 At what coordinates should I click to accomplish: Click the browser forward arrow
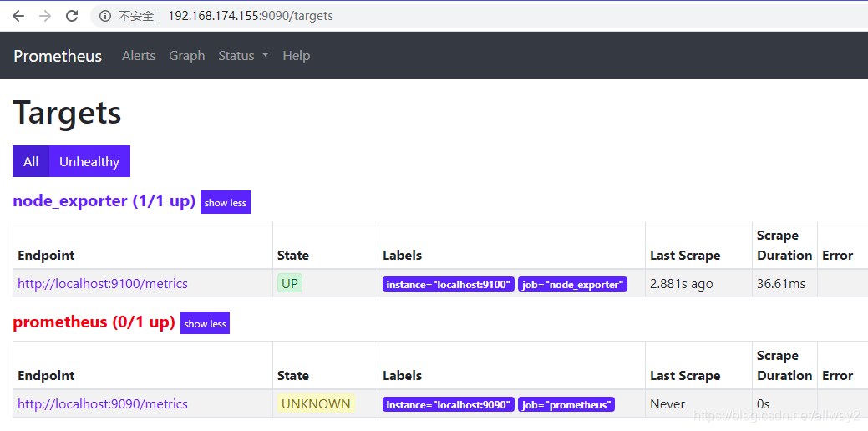[45, 16]
